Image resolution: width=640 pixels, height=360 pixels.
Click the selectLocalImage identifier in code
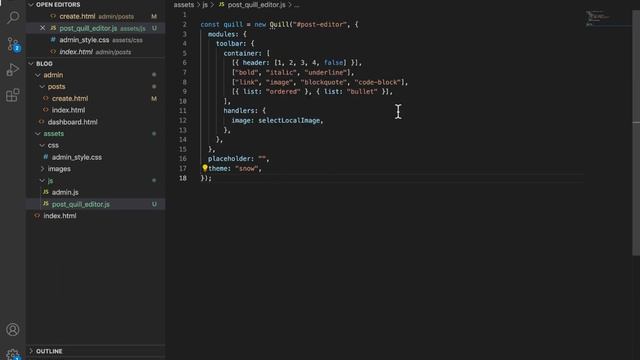(289, 120)
